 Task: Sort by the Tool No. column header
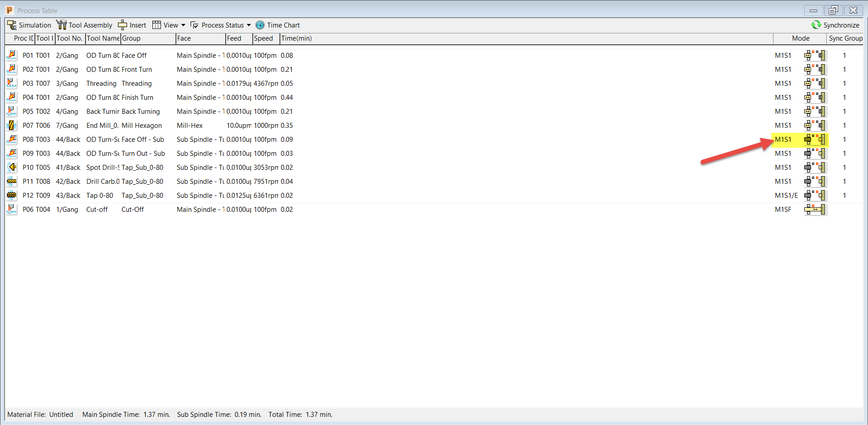click(x=70, y=38)
